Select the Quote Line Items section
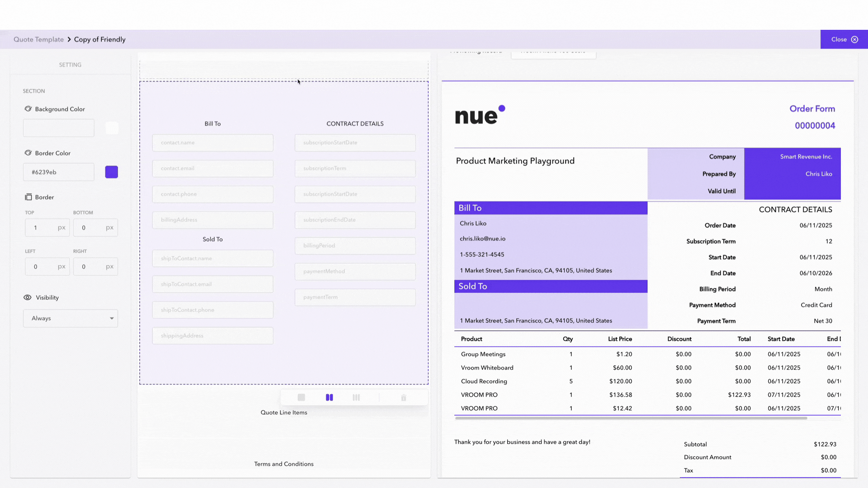 click(x=284, y=413)
